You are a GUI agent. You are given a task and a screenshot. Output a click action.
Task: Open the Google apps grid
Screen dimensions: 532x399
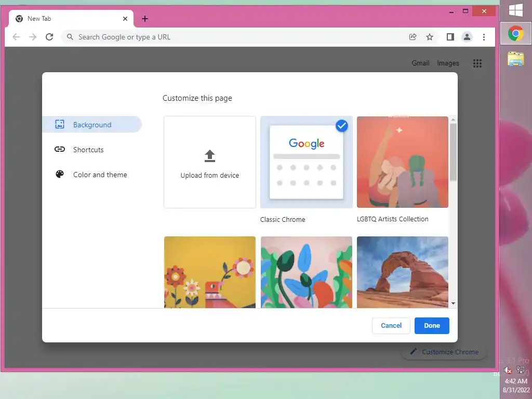(x=477, y=63)
